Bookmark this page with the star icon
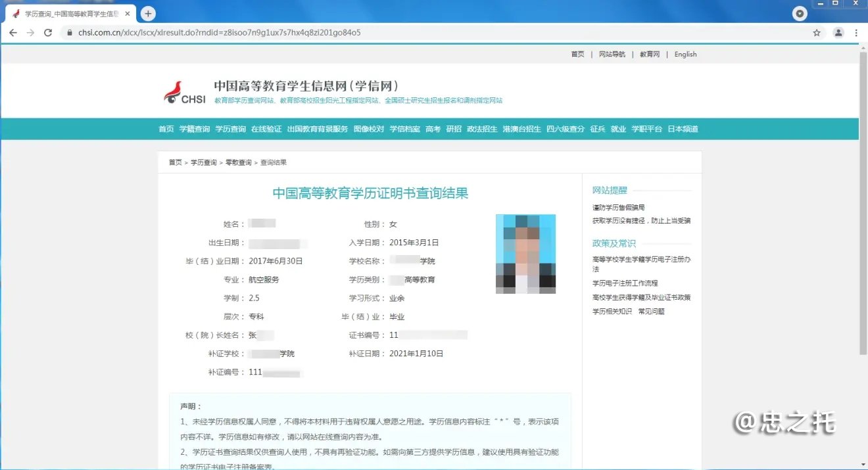This screenshot has width=868, height=470. pyautogui.click(x=817, y=32)
